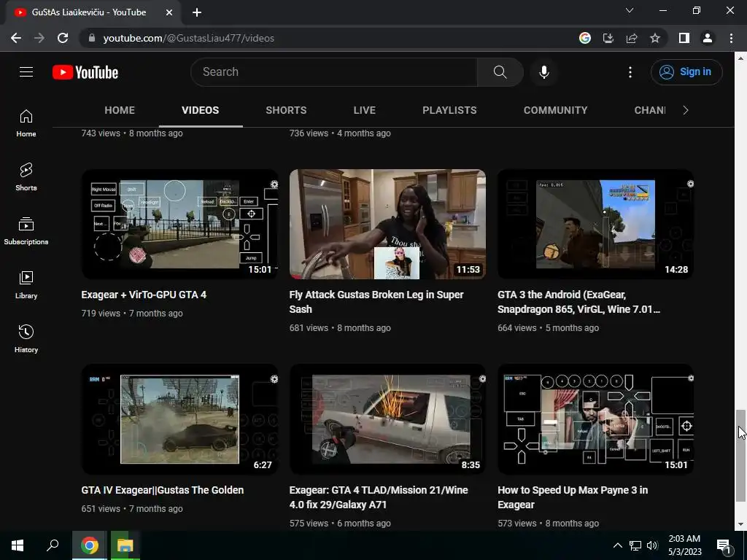Toggle the browser side panel
The height and width of the screenshot is (560, 747).
pos(684,38)
